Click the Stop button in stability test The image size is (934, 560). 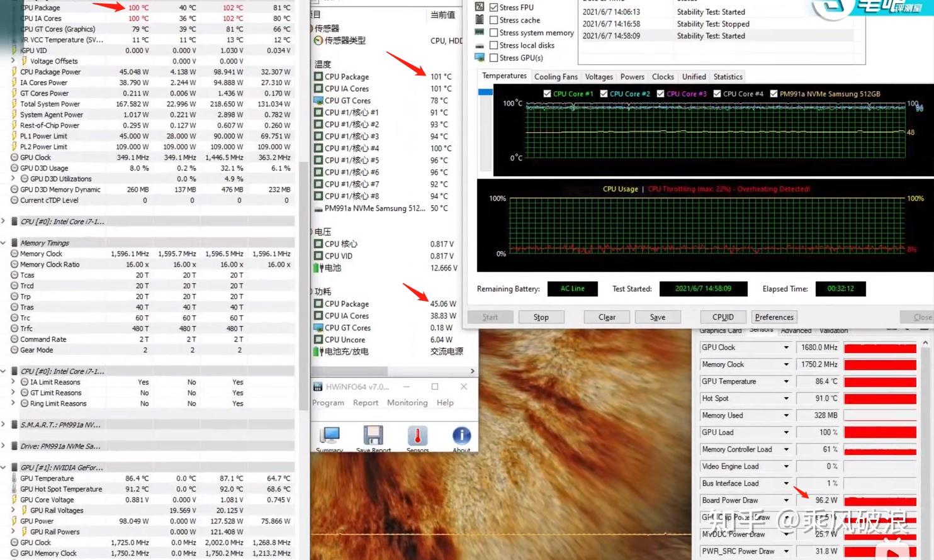541,317
